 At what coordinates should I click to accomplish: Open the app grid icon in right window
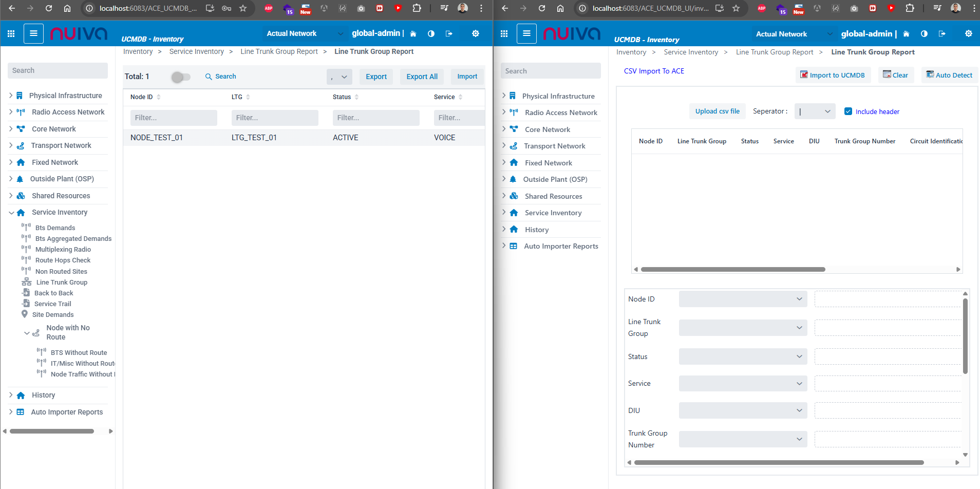point(504,34)
